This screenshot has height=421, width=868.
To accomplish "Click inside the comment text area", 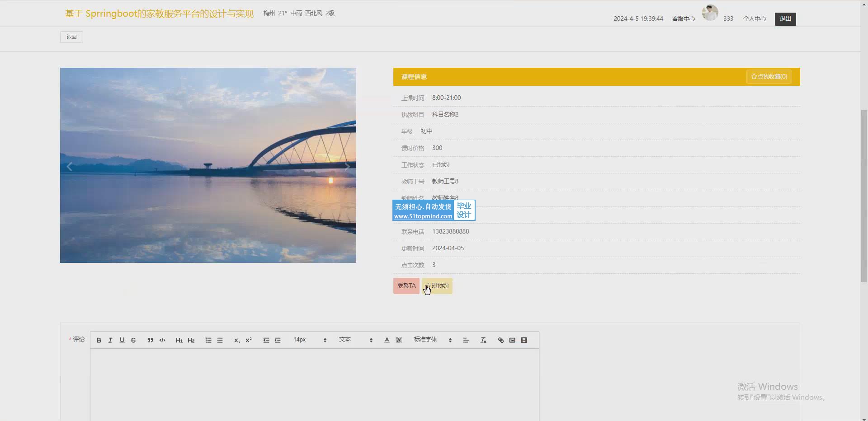I will tap(314, 385).
